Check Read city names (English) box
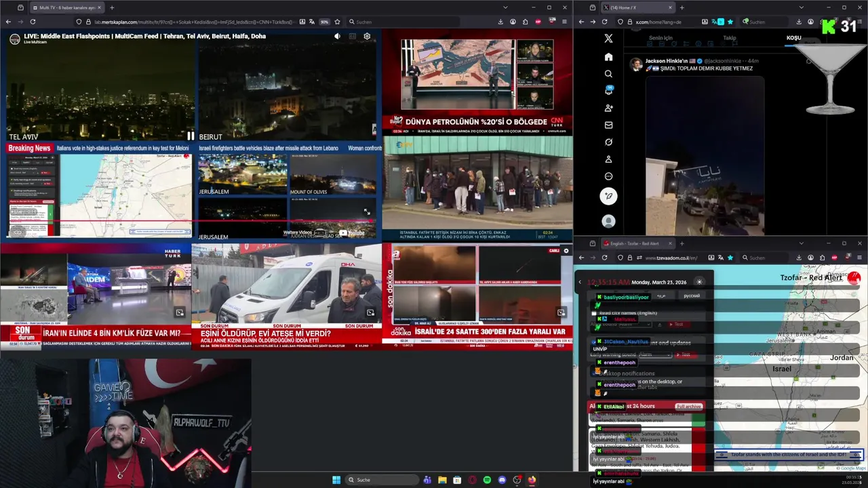 594,313
